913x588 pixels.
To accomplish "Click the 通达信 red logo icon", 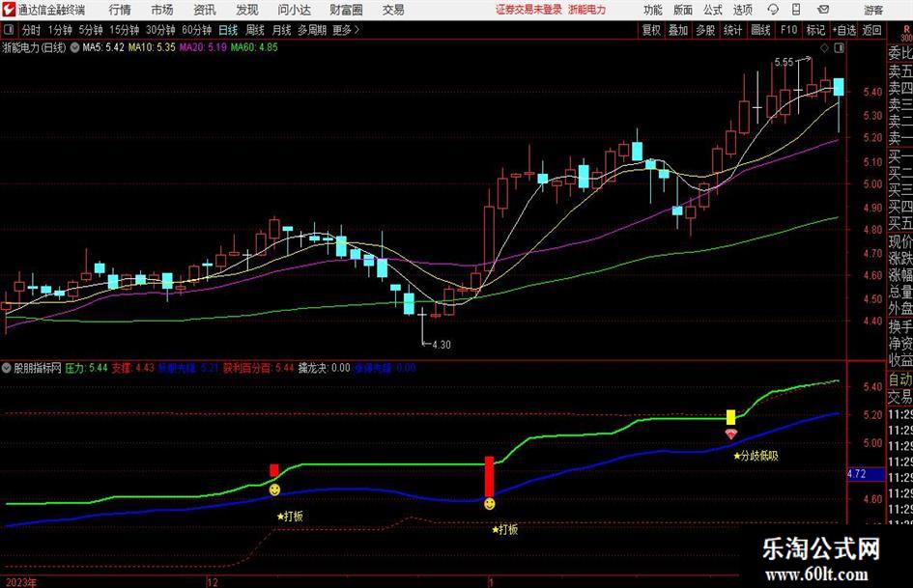I will [x=9, y=10].
